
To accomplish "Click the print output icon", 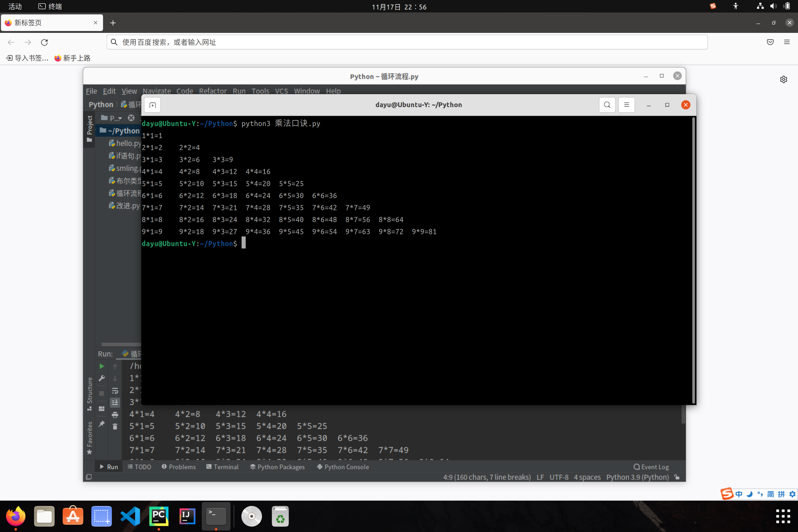I will click(115, 415).
